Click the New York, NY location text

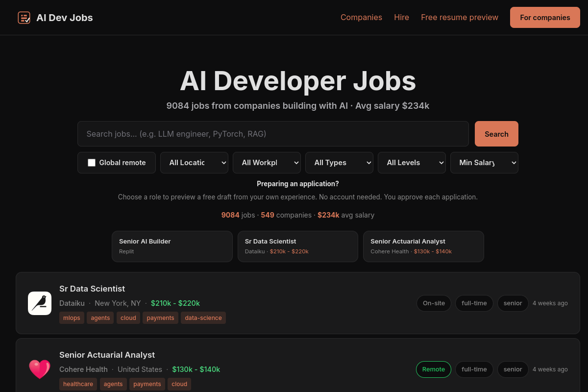click(118, 303)
